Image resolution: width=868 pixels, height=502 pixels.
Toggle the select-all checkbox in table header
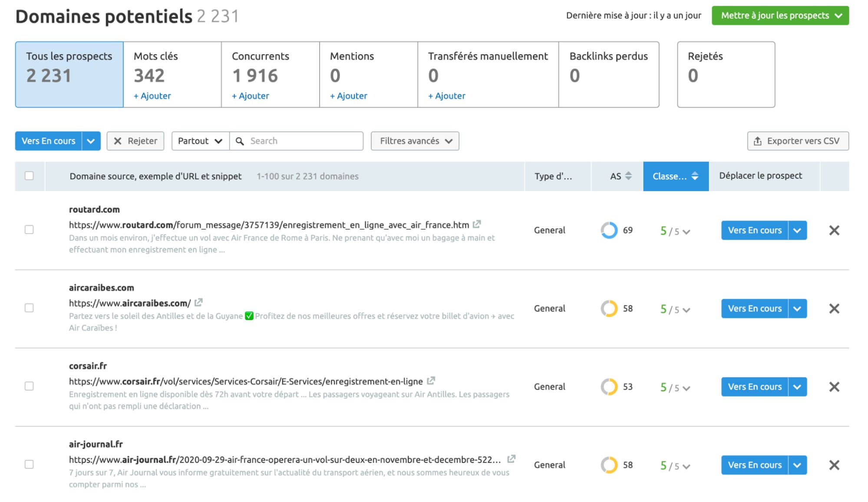pyautogui.click(x=29, y=175)
